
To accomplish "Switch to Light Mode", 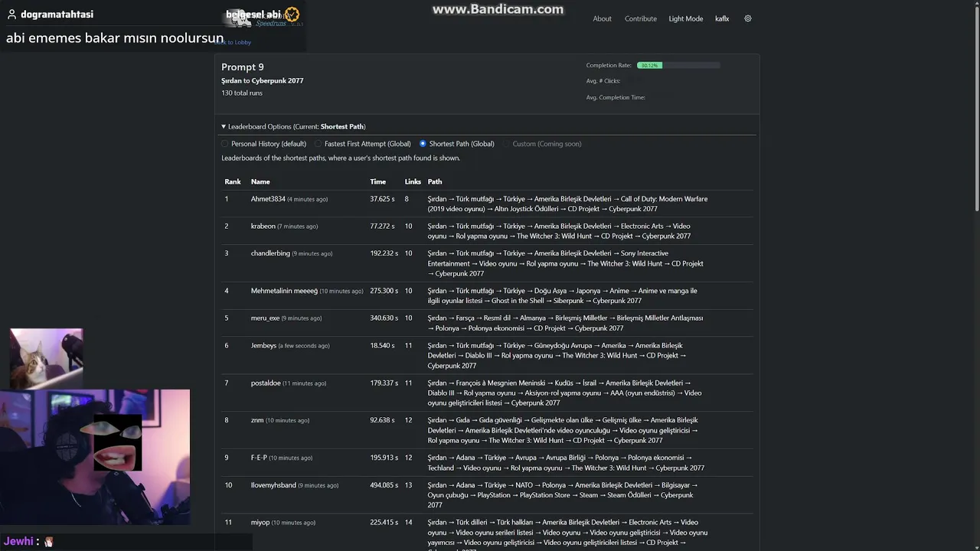I will click(x=686, y=18).
